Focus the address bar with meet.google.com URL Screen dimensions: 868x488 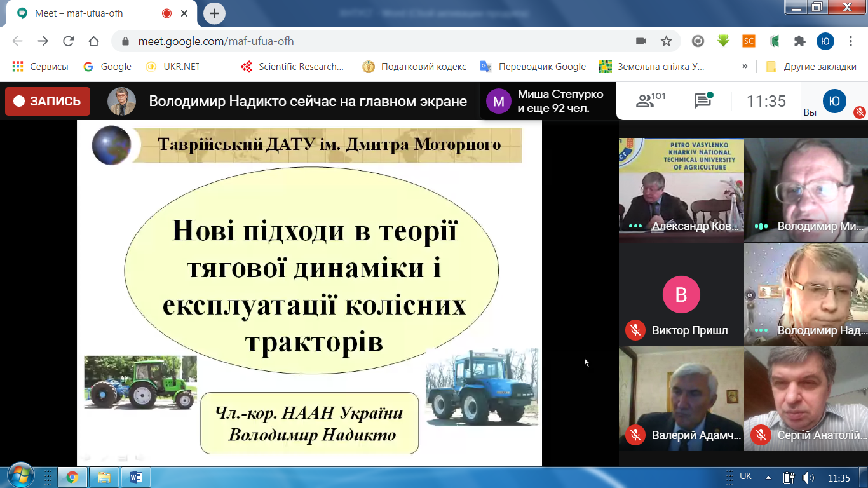[x=396, y=41]
